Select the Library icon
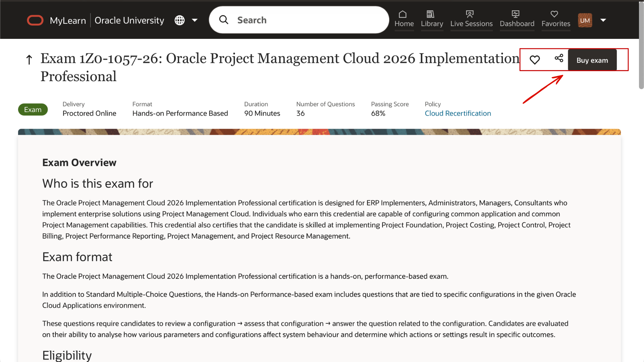 [x=432, y=19]
